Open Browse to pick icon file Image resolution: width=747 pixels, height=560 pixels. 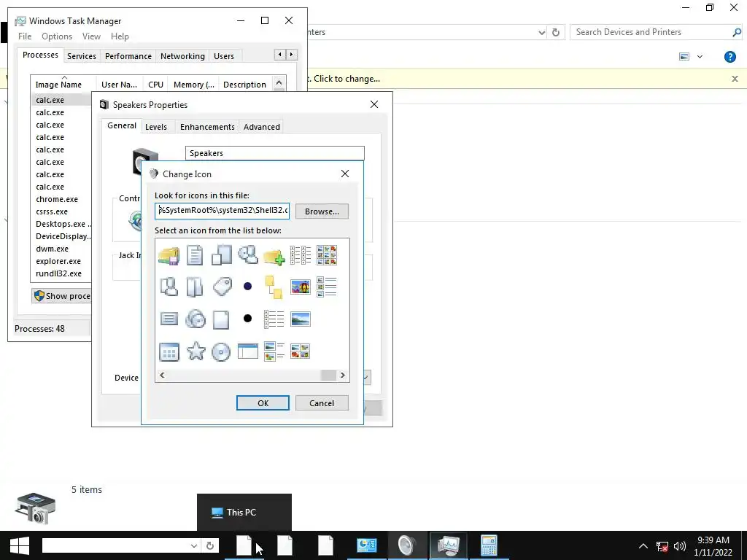[x=322, y=211]
